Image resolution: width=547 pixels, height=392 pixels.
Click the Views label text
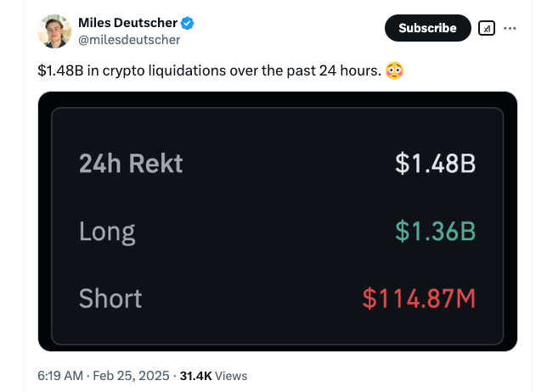point(231,376)
